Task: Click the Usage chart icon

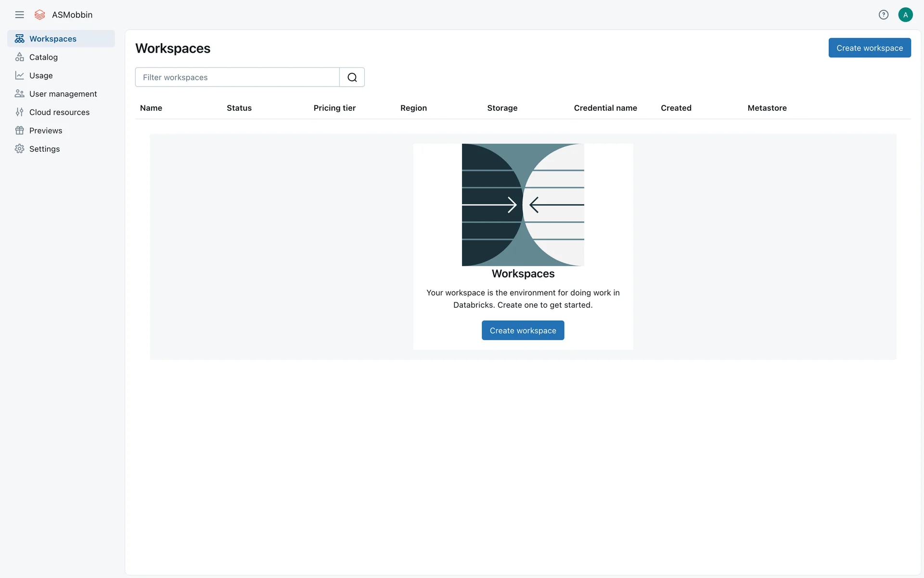Action: tap(19, 75)
